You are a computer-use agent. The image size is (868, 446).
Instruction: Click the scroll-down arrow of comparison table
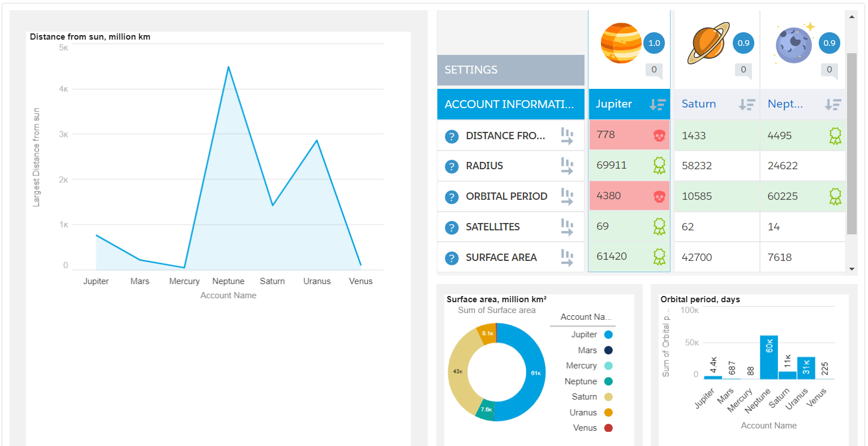click(852, 269)
